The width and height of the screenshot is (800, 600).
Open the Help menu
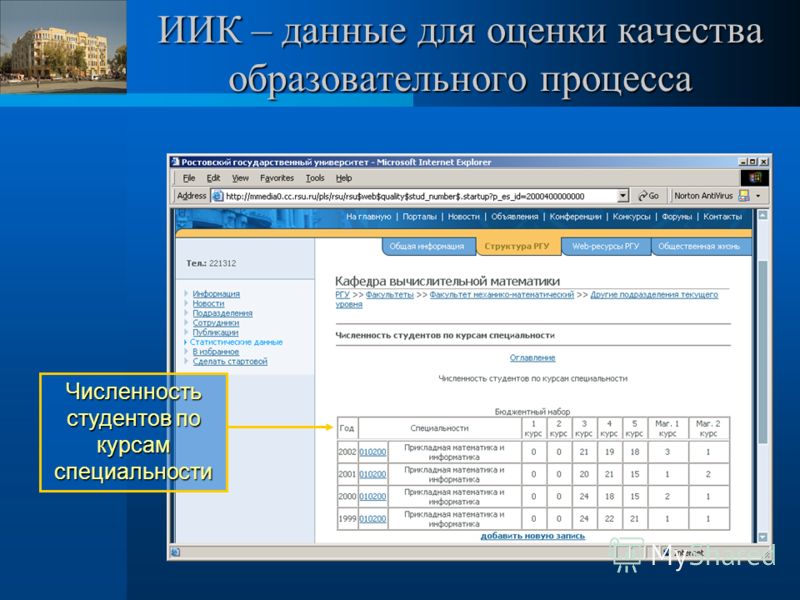click(344, 178)
